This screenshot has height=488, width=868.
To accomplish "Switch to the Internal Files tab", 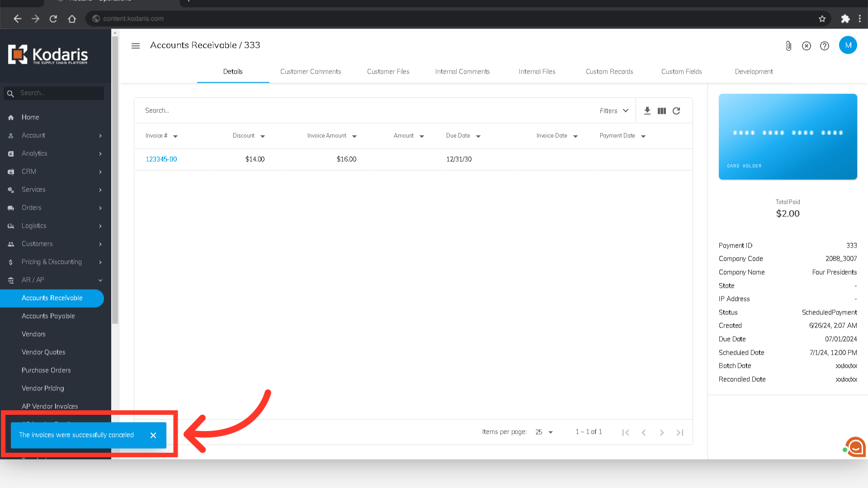I will pos(537,71).
